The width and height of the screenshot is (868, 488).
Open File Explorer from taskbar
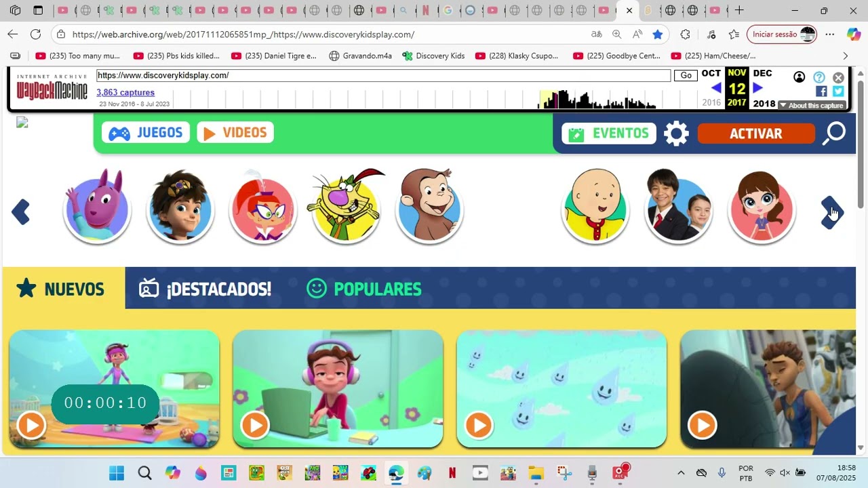pos(536,472)
